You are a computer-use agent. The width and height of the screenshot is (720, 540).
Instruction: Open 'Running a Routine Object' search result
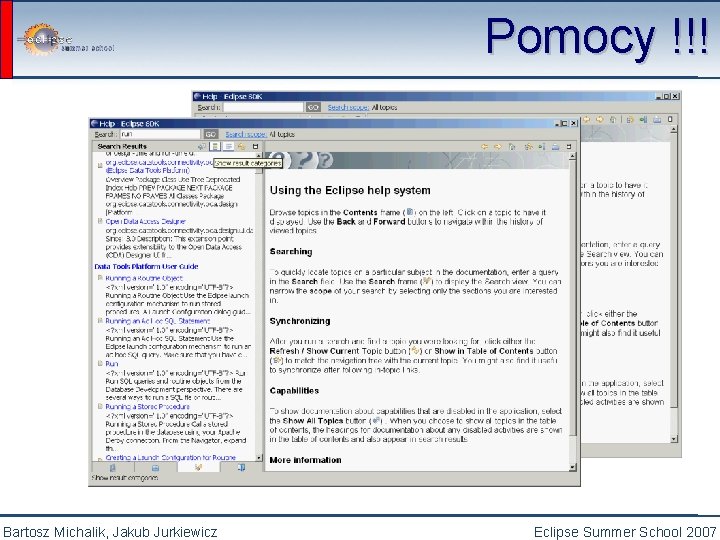click(x=144, y=278)
